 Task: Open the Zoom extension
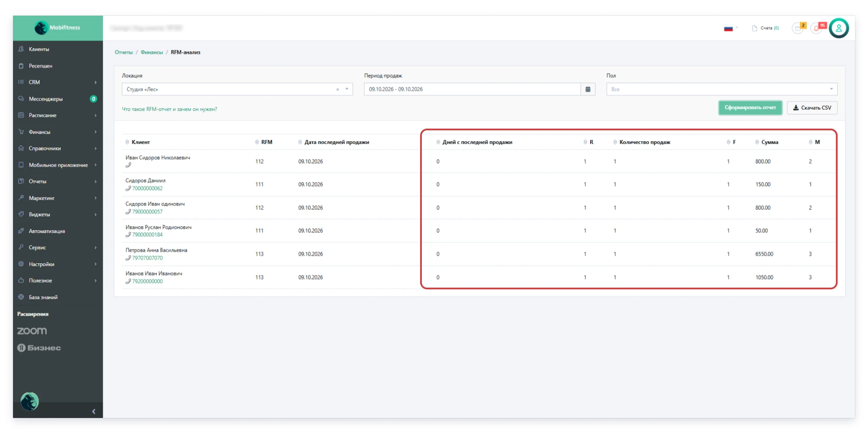pos(32,331)
